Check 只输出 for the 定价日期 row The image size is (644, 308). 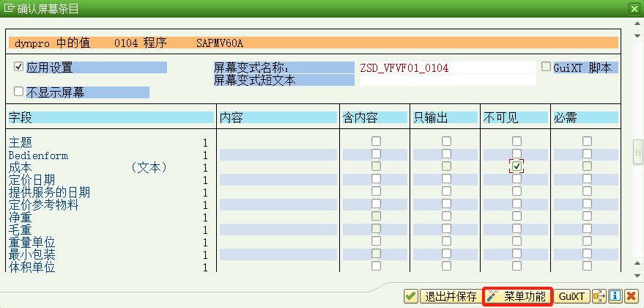(x=446, y=178)
